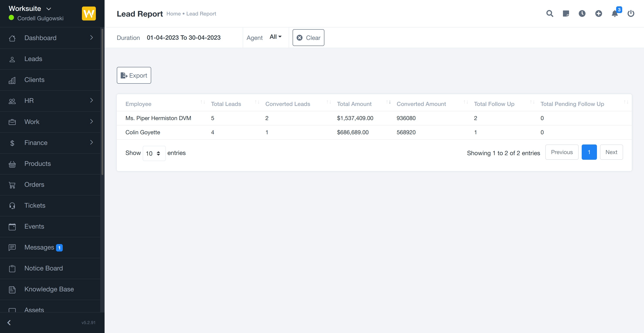Open the timer clock icon

click(582, 14)
